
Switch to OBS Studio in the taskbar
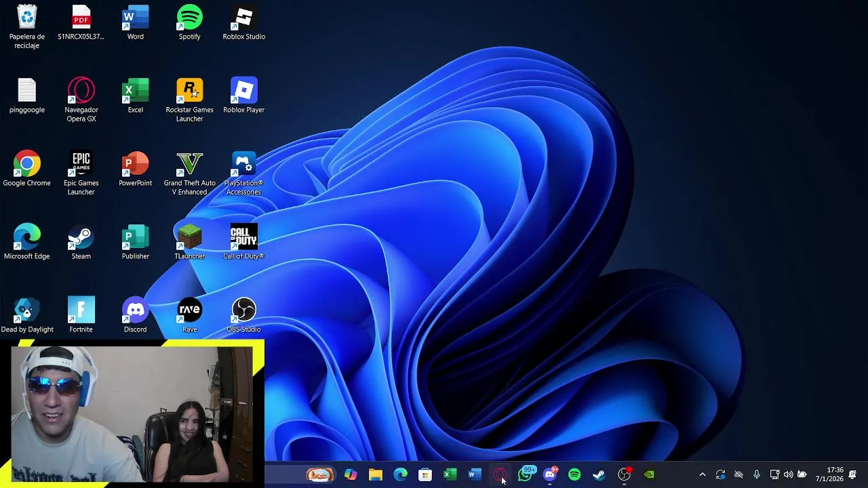[x=625, y=474]
